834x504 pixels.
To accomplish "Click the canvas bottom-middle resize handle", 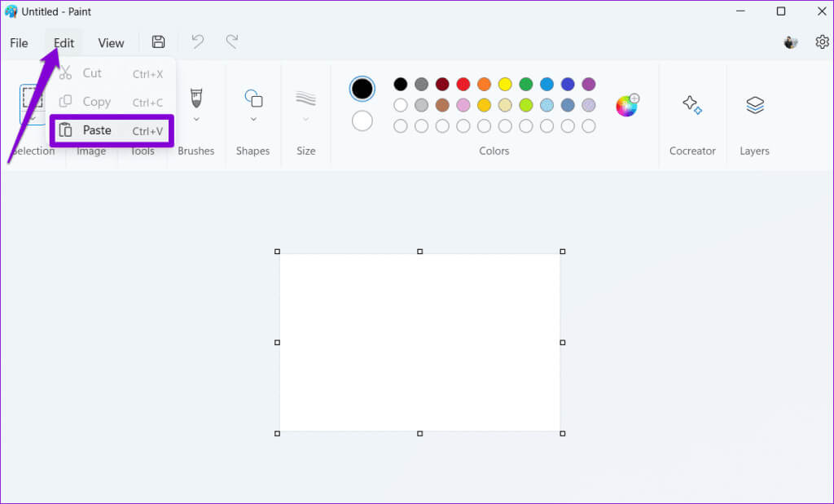I will (419, 434).
